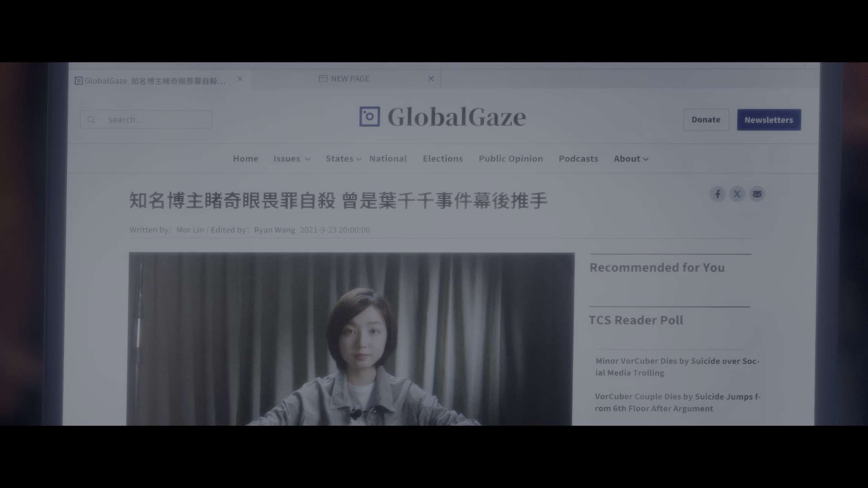The image size is (868, 488).
Task: Click into the search field
Action: pyautogui.click(x=146, y=119)
